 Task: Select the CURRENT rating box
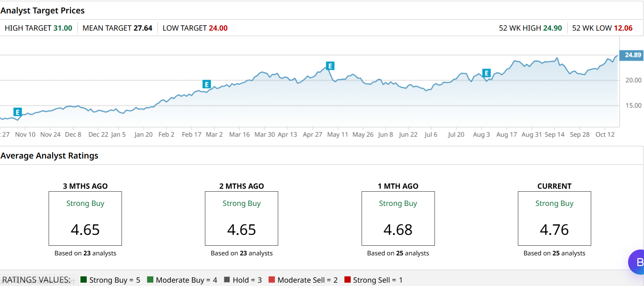[554, 218]
